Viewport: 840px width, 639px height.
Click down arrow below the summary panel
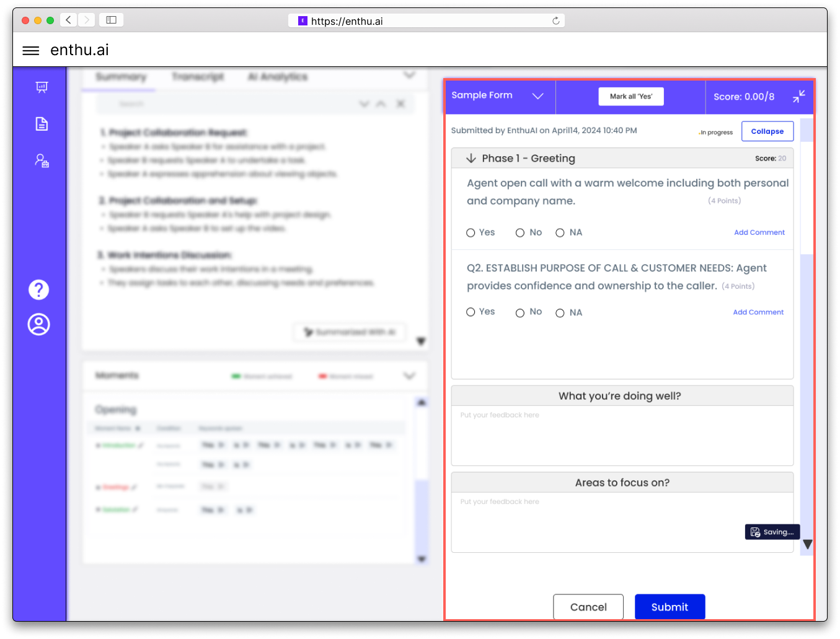pyautogui.click(x=421, y=342)
